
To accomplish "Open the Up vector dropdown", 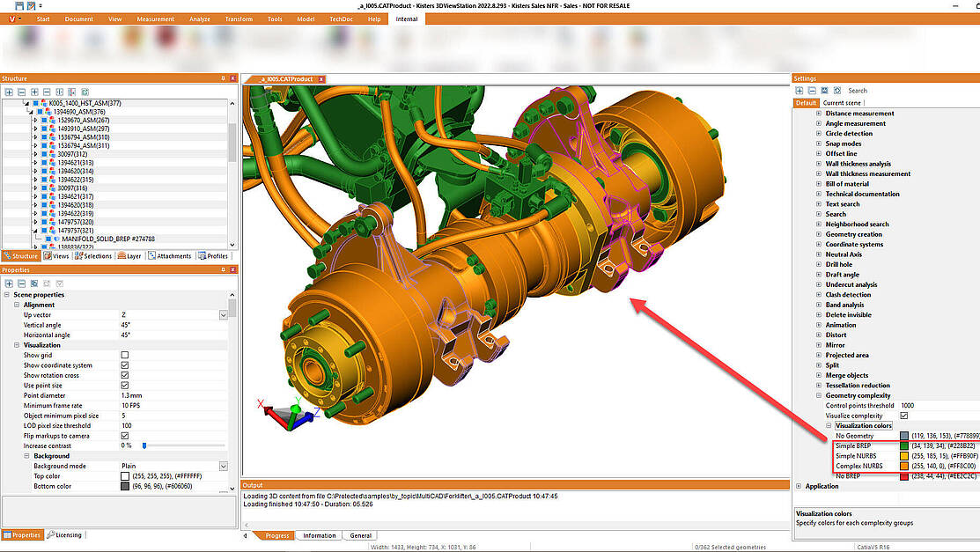I will pyautogui.click(x=223, y=315).
